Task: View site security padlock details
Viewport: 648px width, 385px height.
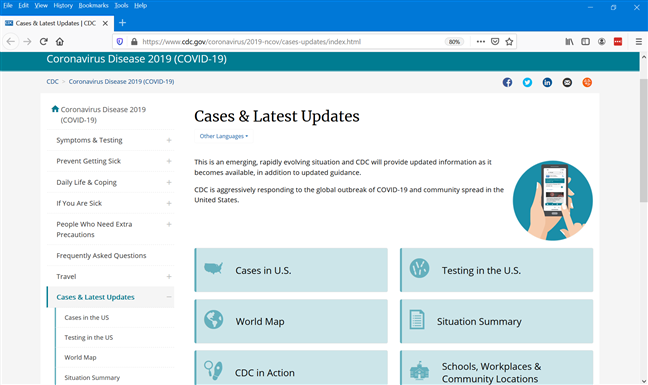Action: pos(134,42)
